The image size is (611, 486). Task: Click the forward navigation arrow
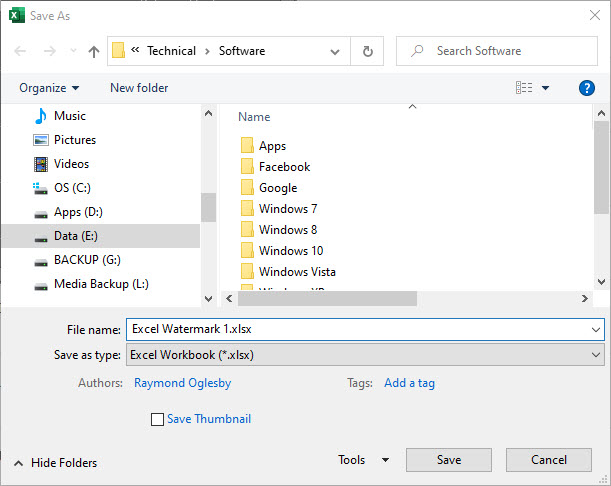click(49, 51)
